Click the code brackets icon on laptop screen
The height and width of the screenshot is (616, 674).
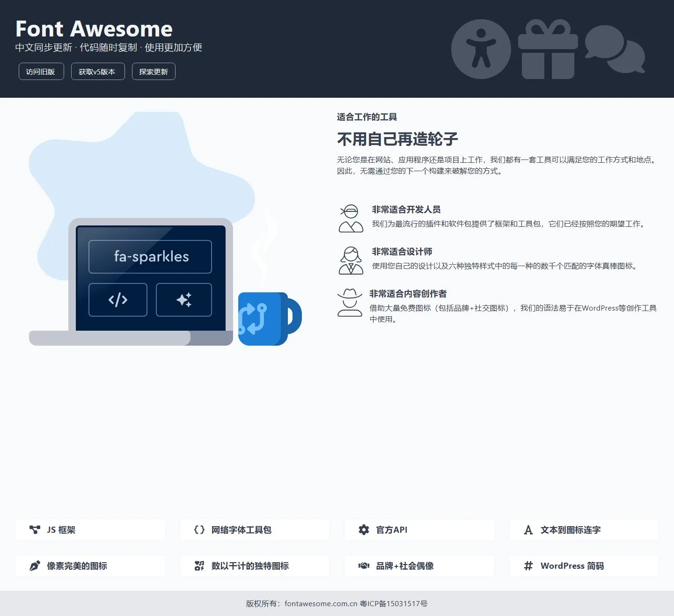tap(118, 300)
